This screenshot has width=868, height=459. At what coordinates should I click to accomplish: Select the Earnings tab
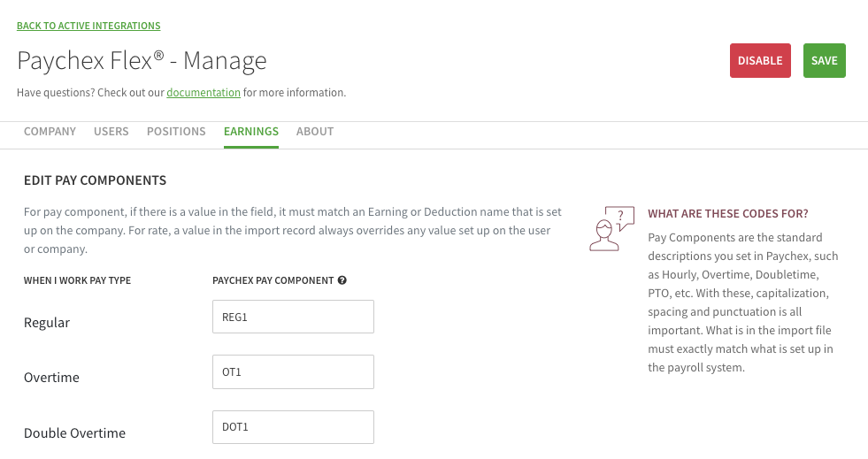point(251,132)
